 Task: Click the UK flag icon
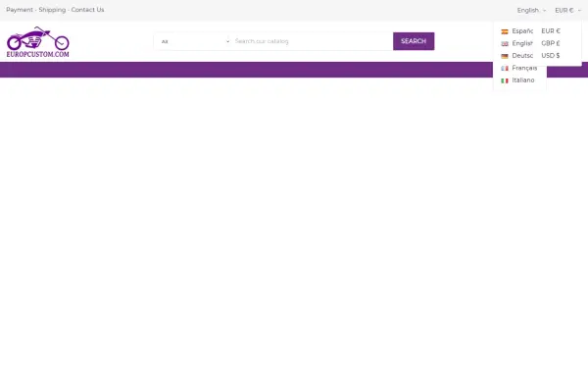[x=505, y=44]
